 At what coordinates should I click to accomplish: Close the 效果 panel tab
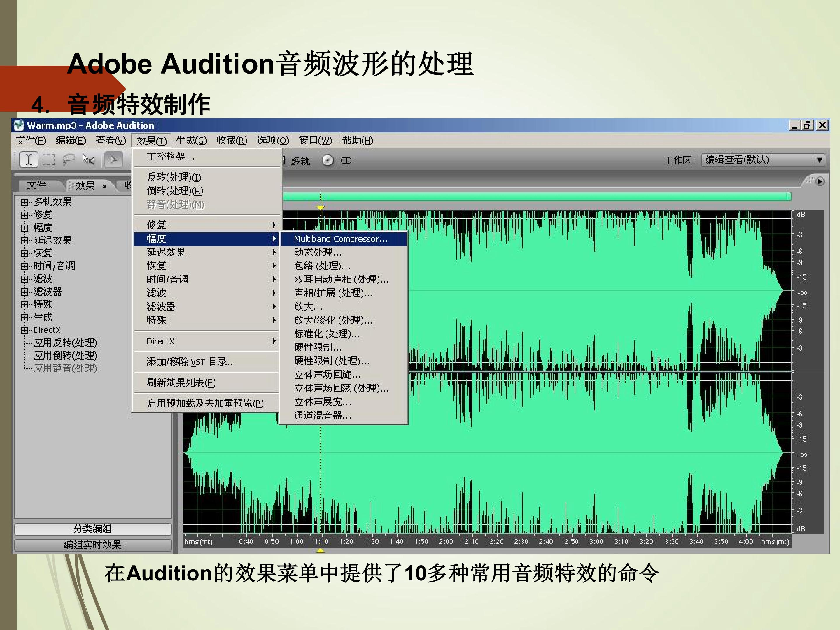[105, 186]
